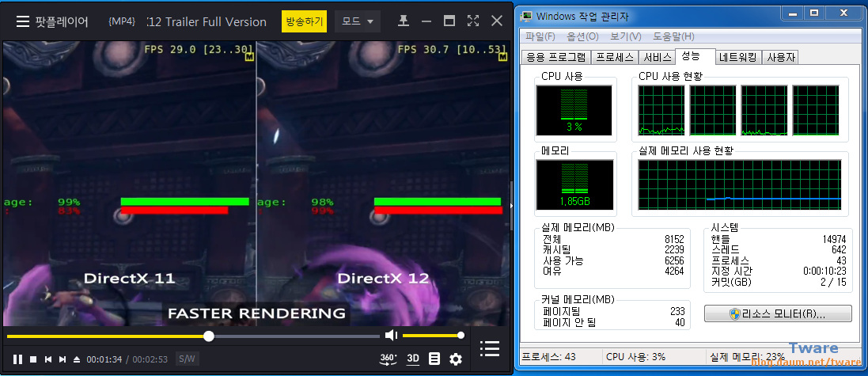Click 여유 memory value 4264
The image size is (868, 376).
(674, 272)
